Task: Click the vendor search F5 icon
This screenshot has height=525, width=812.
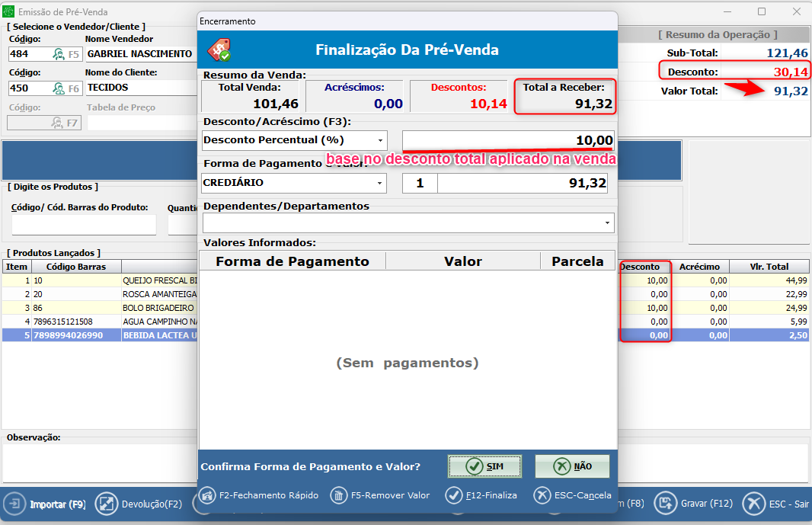Action: point(59,54)
